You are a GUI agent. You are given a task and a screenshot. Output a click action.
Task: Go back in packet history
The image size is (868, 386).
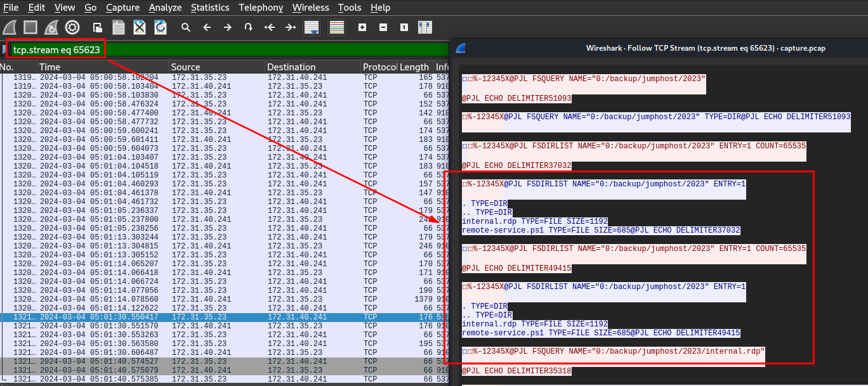(207, 27)
